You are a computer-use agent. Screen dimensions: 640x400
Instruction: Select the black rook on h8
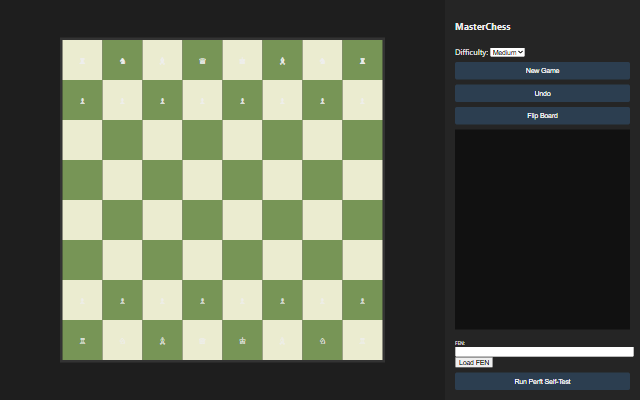tap(362, 60)
